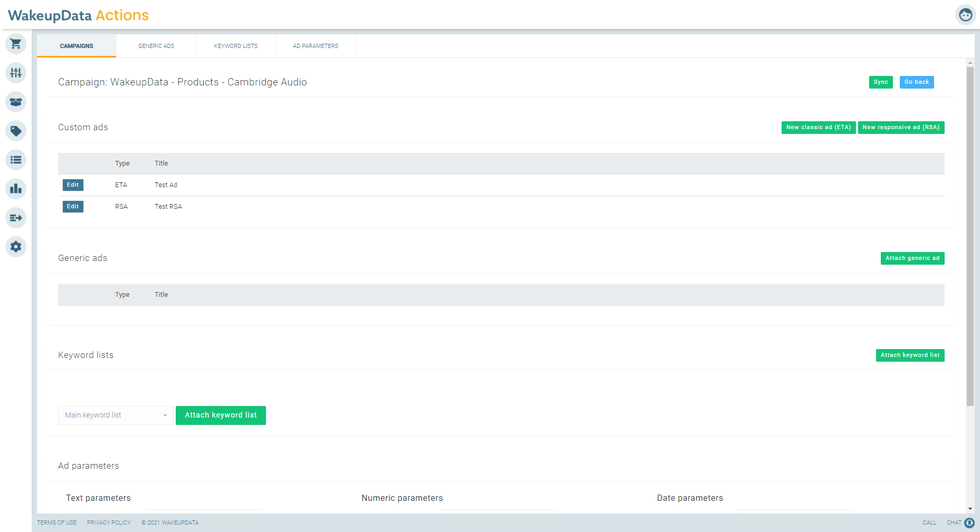980x532 pixels.
Task: Click the scrollbar down arrow
Action: tap(970, 509)
